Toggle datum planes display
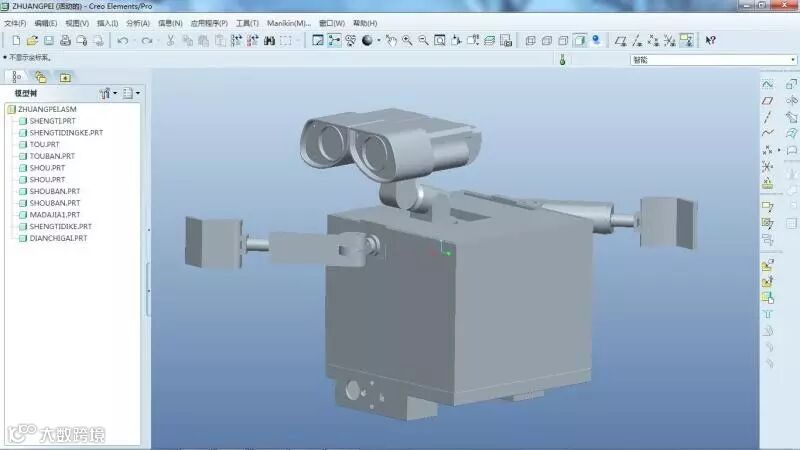The height and width of the screenshot is (450, 800). click(x=620, y=40)
